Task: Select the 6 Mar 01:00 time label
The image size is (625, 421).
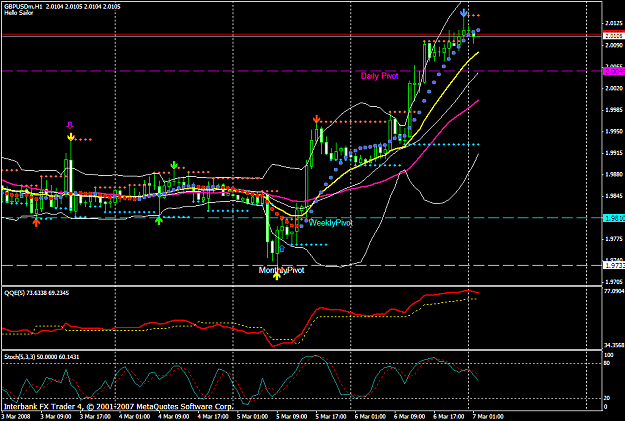Action: point(370,417)
